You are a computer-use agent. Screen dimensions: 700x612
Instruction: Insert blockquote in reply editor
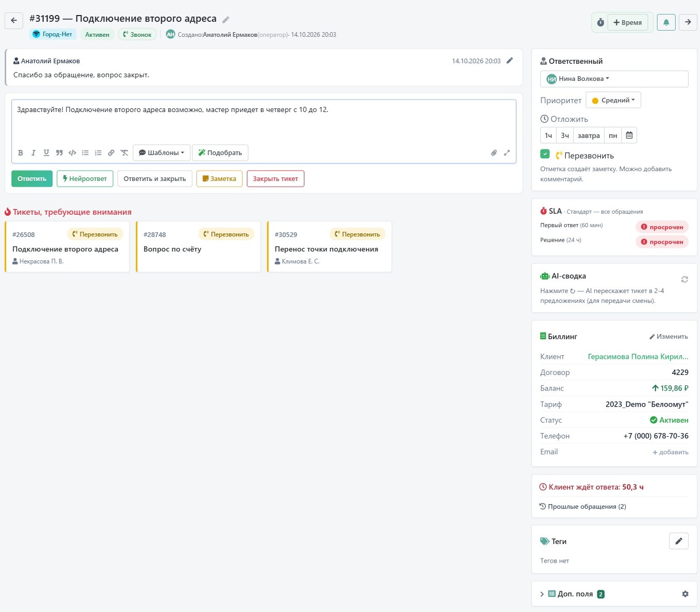coord(59,153)
